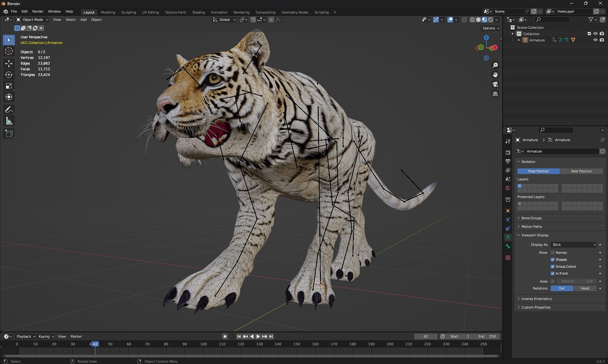Click the outliner filter funnel icon
The height and width of the screenshot is (364, 608).
click(x=591, y=19)
